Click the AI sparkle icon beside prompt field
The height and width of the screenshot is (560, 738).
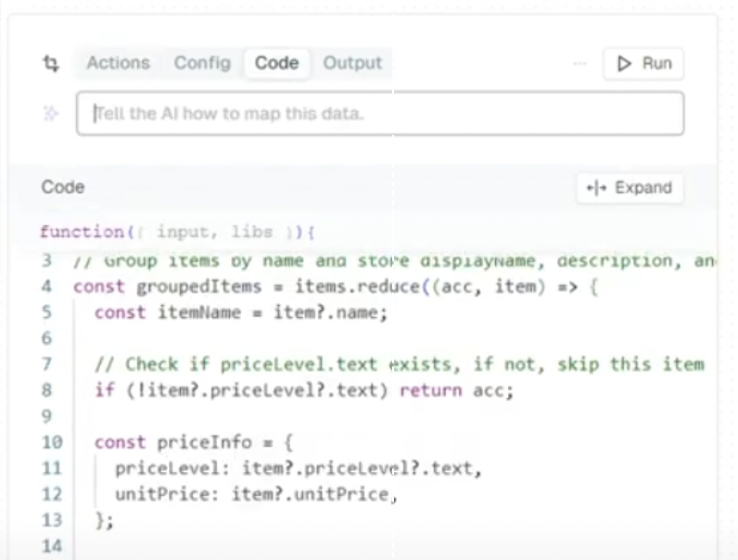(x=51, y=114)
